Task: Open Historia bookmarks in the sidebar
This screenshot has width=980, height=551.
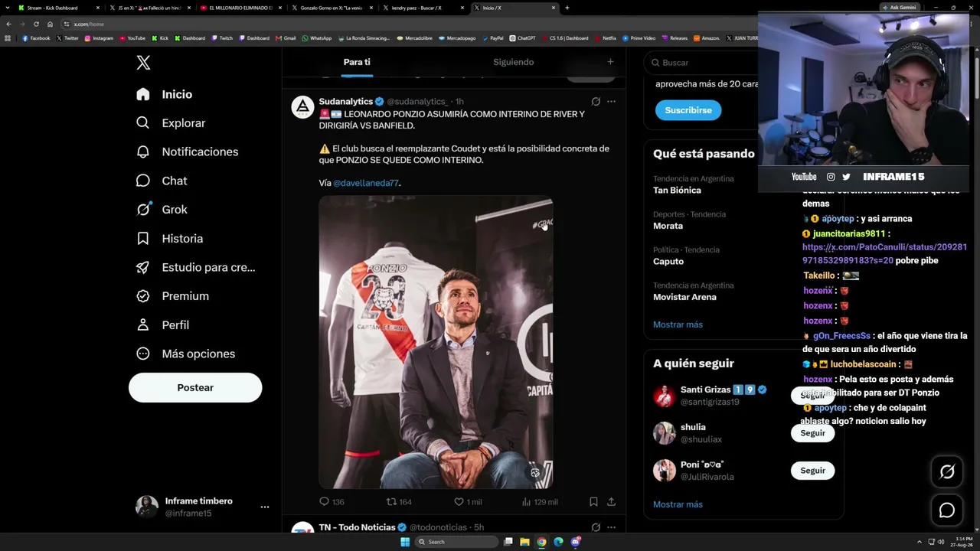Action: pyautogui.click(x=169, y=239)
